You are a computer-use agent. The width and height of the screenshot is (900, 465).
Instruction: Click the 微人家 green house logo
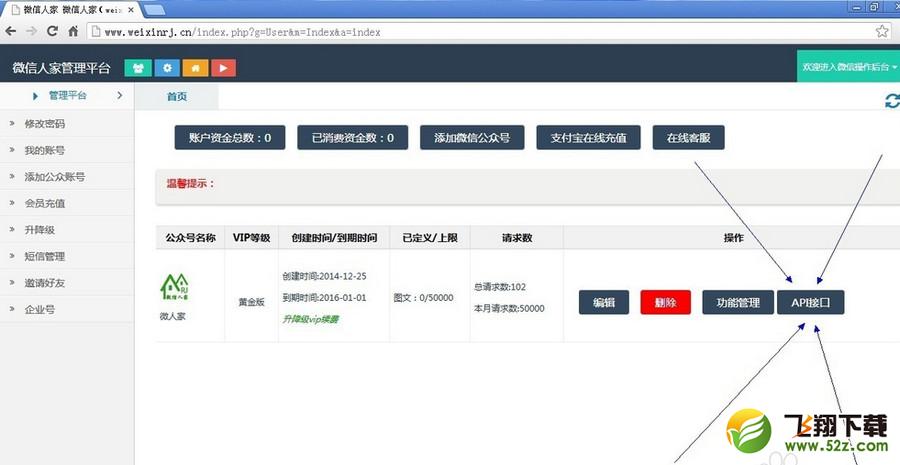coord(174,286)
